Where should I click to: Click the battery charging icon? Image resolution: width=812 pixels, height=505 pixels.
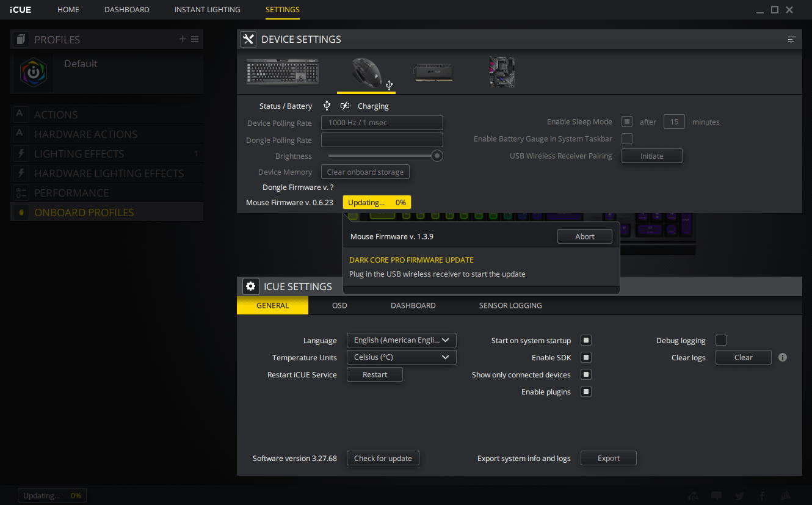(346, 106)
